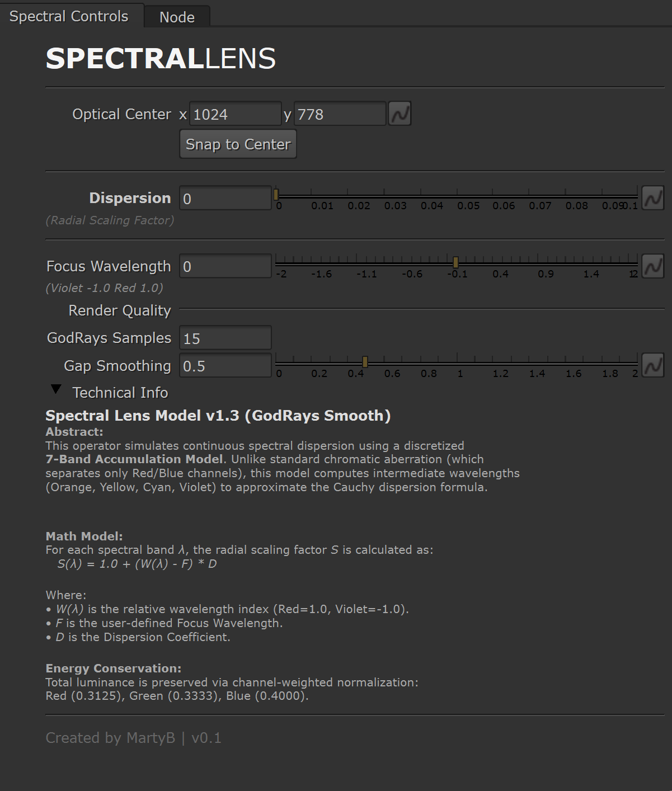Screen dimensions: 672x791
Task: Click Gap Smoothing animation curve icon
Action: (x=652, y=365)
